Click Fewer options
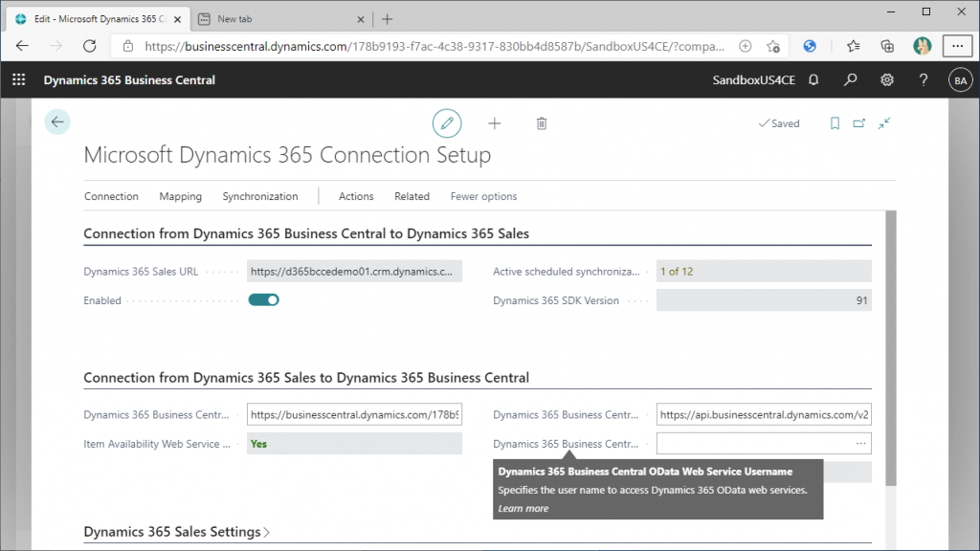 tap(483, 196)
